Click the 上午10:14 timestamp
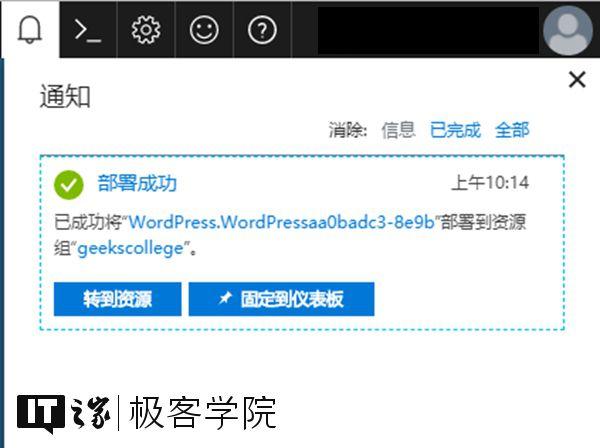Viewport: 600px width, 448px height. (x=490, y=183)
